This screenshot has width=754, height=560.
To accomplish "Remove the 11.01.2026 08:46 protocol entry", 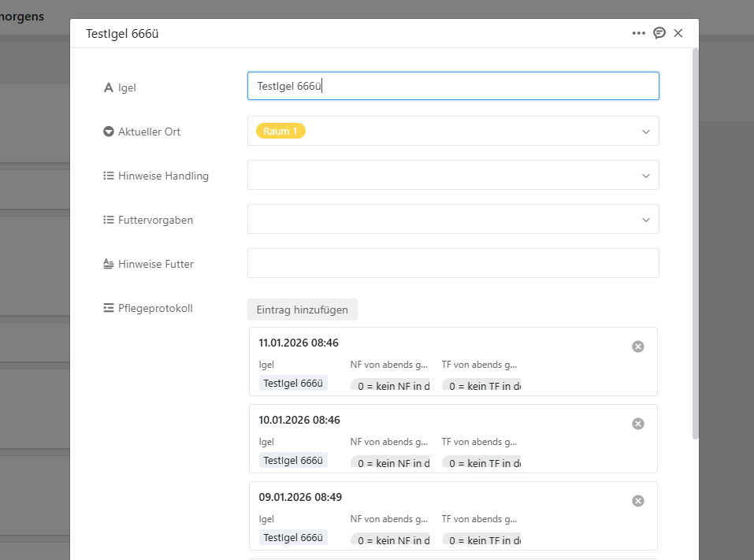I will pos(638,347).
